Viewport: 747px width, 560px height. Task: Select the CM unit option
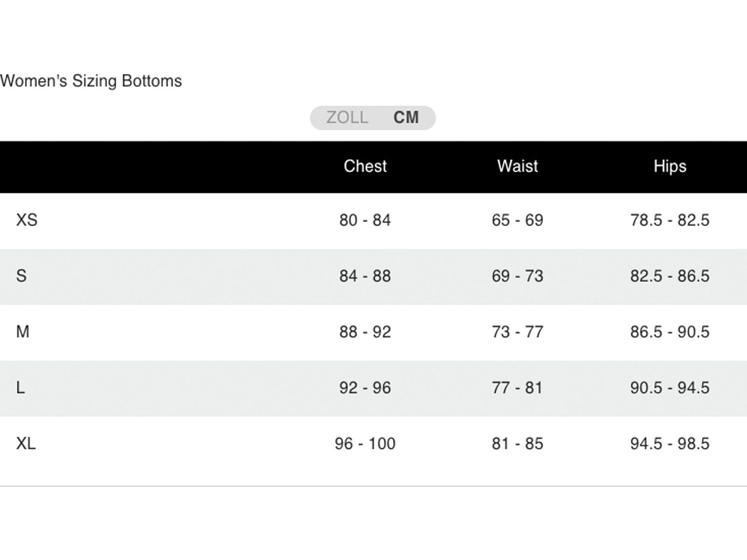406,118
